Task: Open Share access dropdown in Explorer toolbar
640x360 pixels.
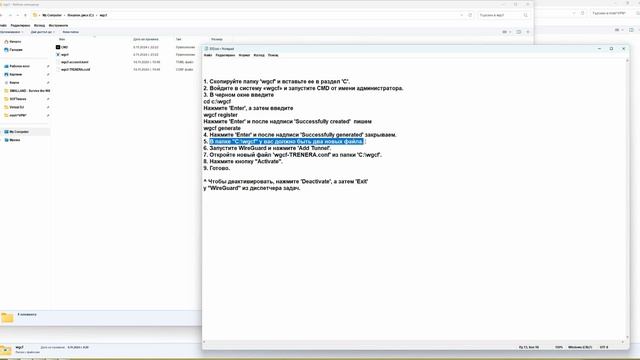Action: (42, 32)
